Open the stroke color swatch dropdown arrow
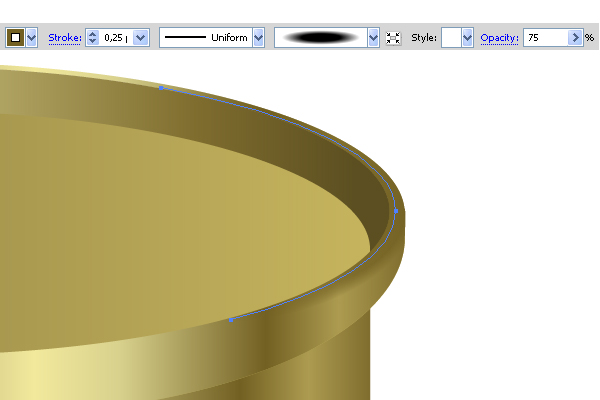 tap(31, 38)
